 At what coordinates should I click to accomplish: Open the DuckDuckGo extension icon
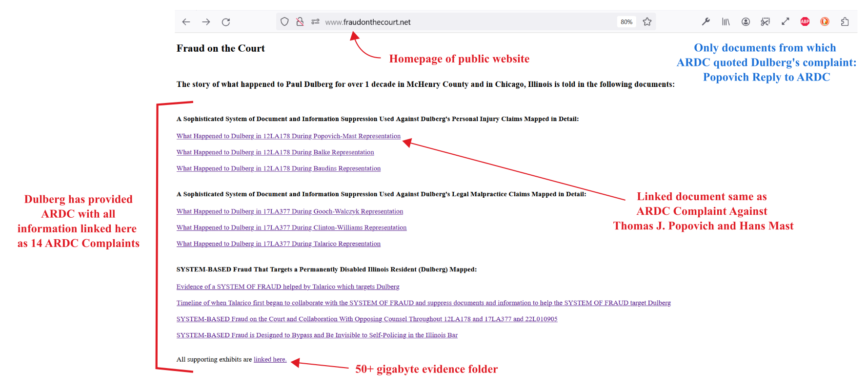click(825, 21)
